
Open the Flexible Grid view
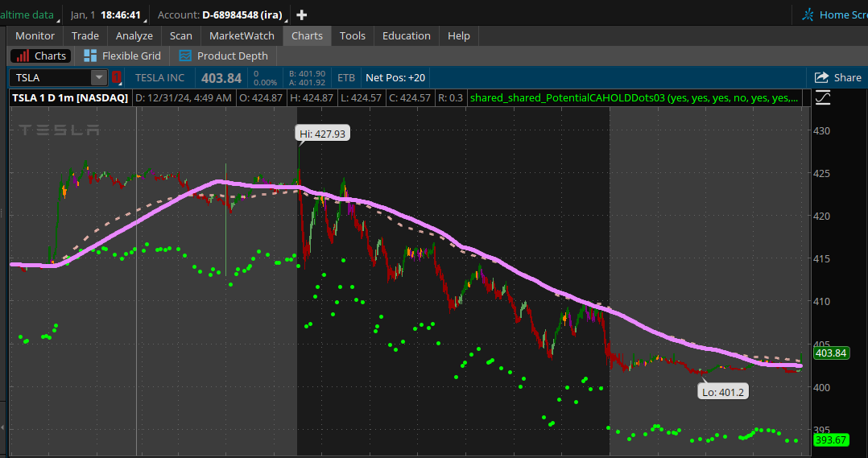pos(122,56)
